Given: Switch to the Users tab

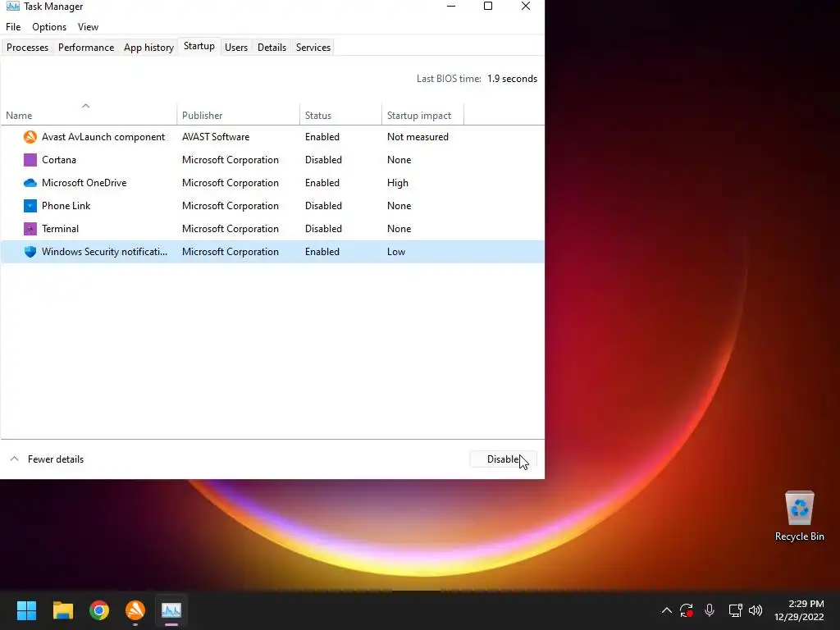Looking at the screenshot, I should pyautogui.click(x=236, y=47).
